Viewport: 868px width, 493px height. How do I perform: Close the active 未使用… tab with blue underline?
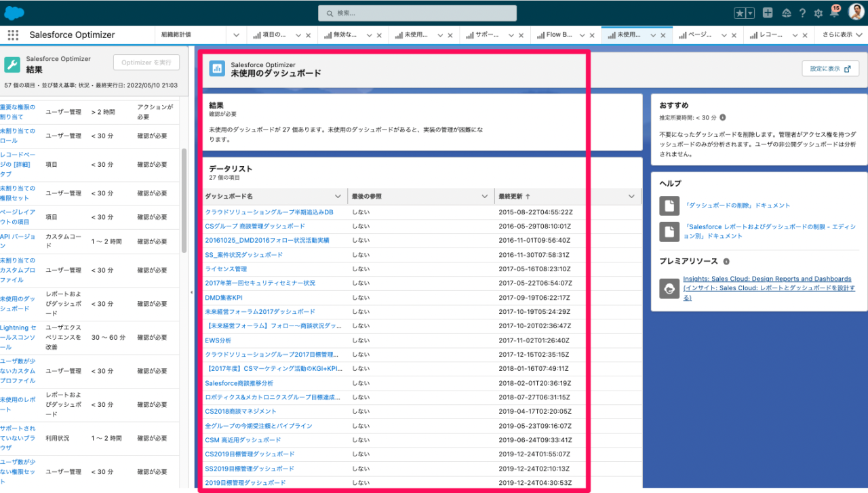point(663,35)
